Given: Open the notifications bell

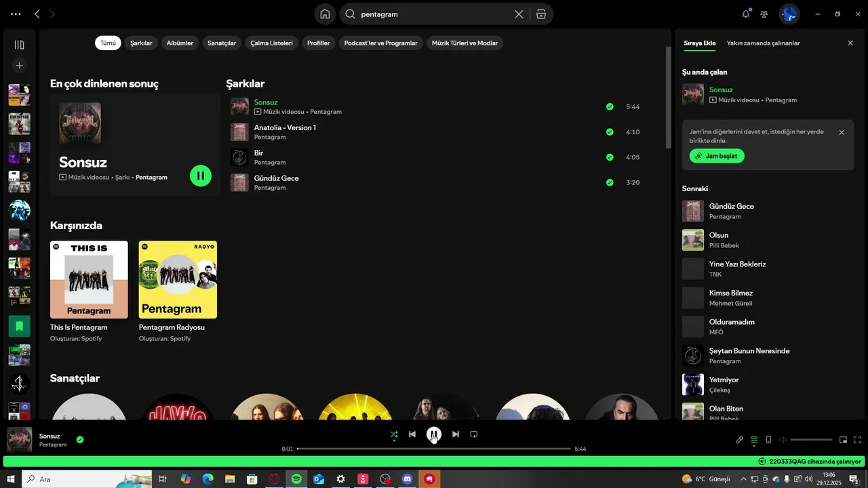Looking at the screenshot, I should [746, 14].
